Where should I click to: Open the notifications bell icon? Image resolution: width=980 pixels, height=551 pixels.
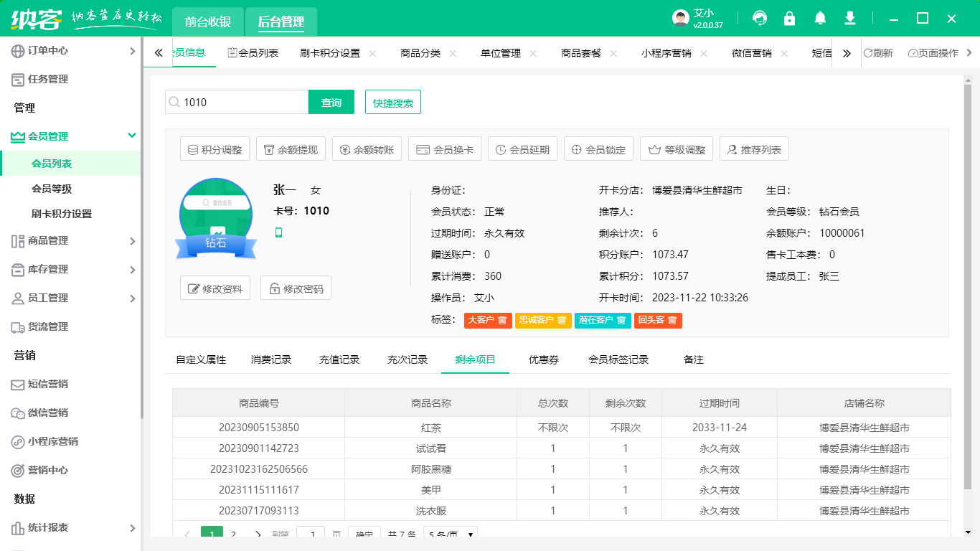click(820, 19)
